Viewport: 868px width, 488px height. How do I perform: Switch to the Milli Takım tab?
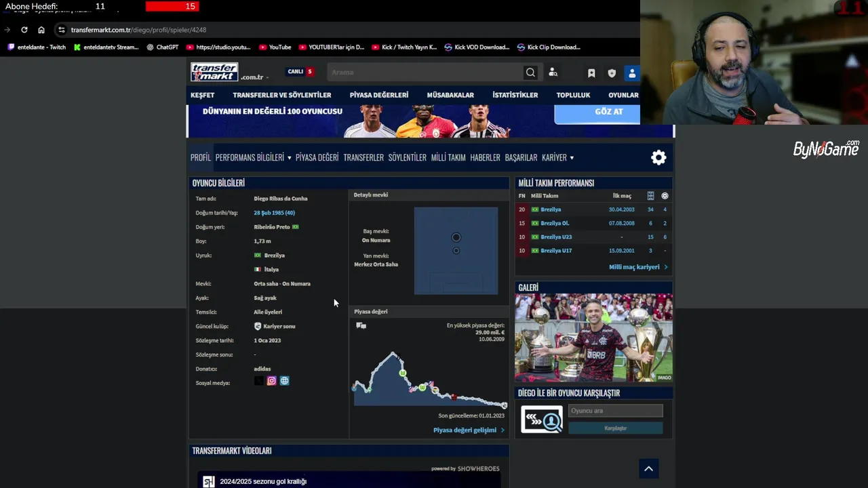[448, 157]
